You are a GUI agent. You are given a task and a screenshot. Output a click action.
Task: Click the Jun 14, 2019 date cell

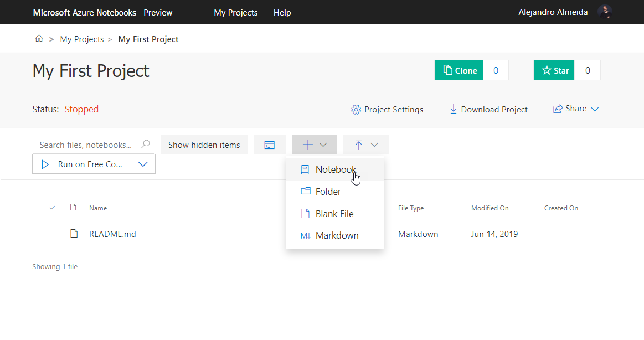click(x=494, y=234)
